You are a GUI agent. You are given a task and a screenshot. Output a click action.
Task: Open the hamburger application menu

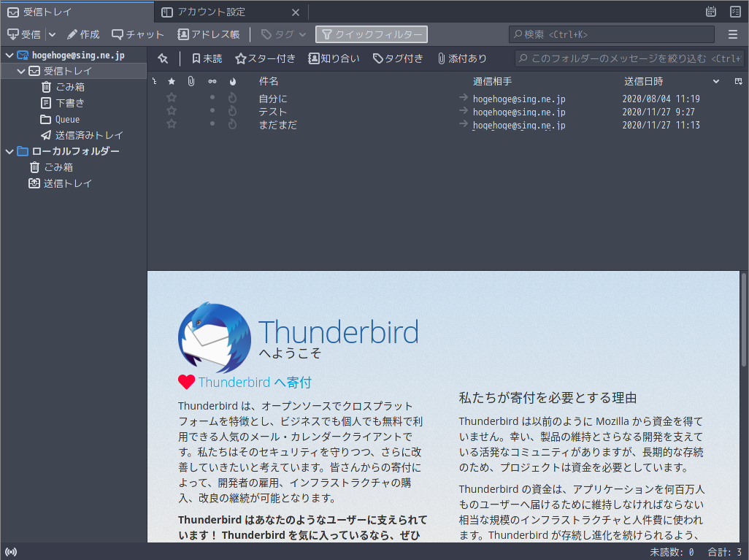point(733,34)
